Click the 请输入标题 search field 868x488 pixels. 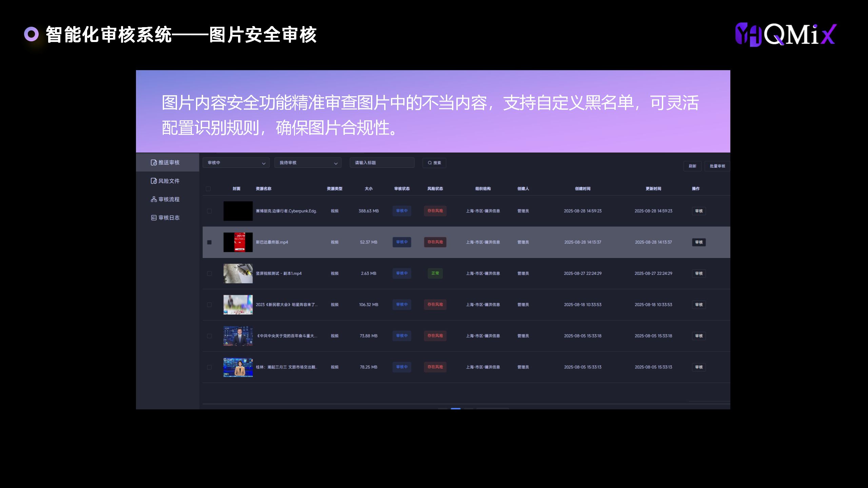382,163
